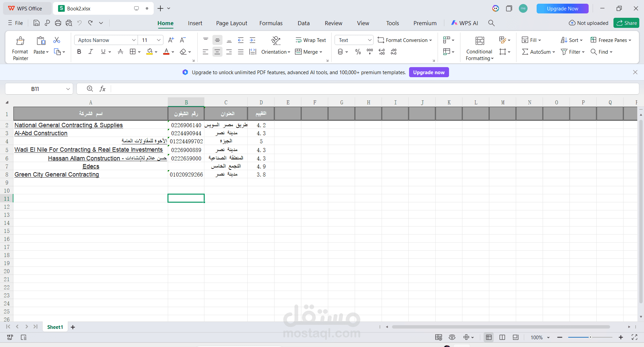Expand the Merge dropdown
This screenshot has height=347, width=644.
pos(321,52)
